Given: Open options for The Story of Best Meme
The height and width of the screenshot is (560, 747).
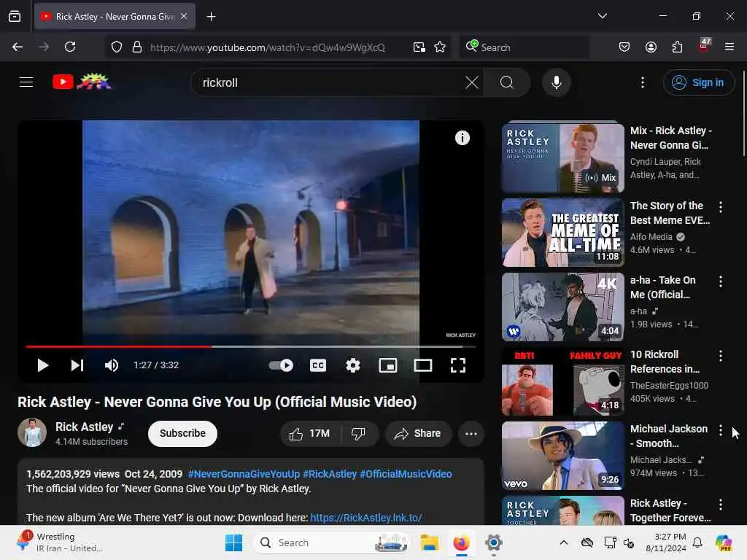Looking at the screenshot, I should (x=720, y=207).
